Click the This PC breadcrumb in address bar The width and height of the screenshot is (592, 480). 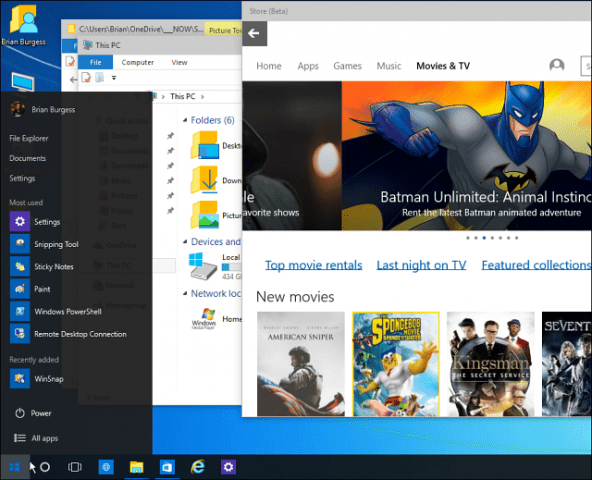tap(183, 97)
